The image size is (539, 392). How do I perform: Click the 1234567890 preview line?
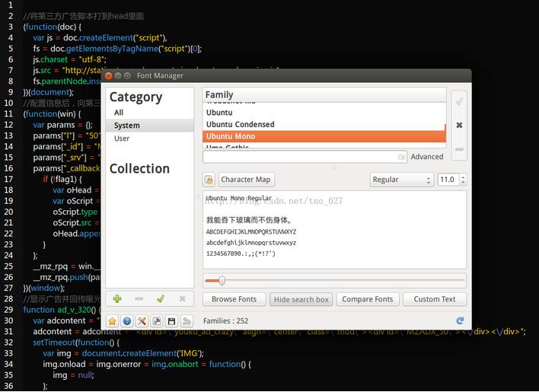coord(241,254)
